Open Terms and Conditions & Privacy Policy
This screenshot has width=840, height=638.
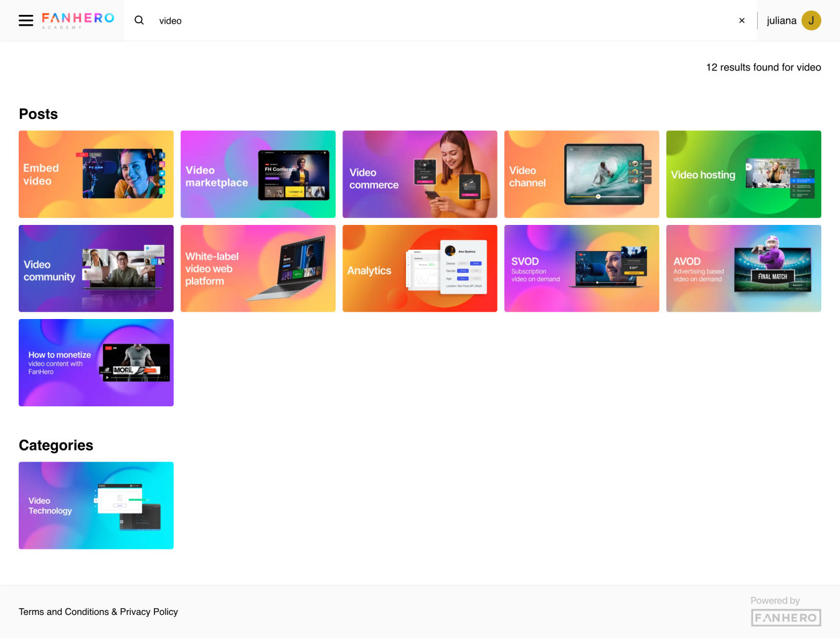click(x=98, y=612)
